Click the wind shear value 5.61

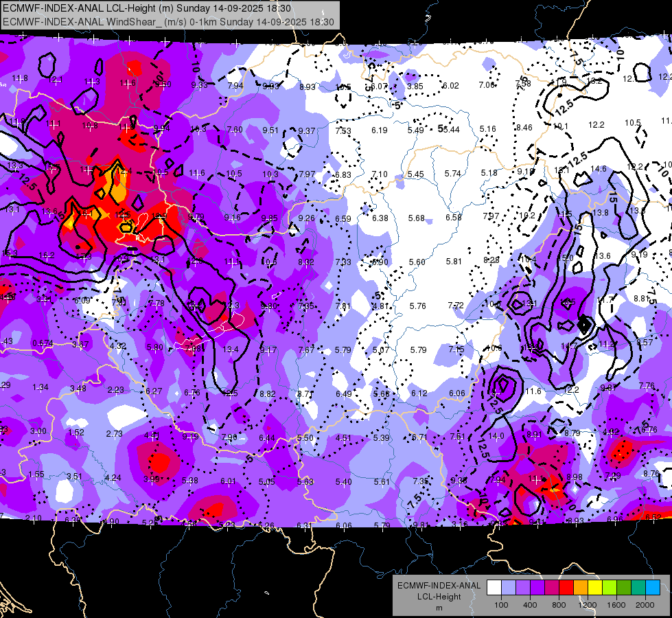click(x=382, y=482)
